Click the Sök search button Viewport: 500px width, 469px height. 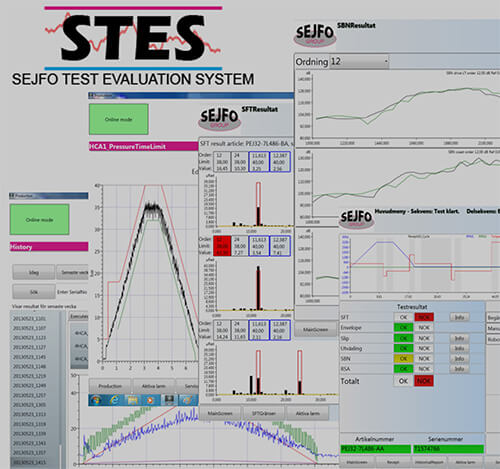point(34,292)
